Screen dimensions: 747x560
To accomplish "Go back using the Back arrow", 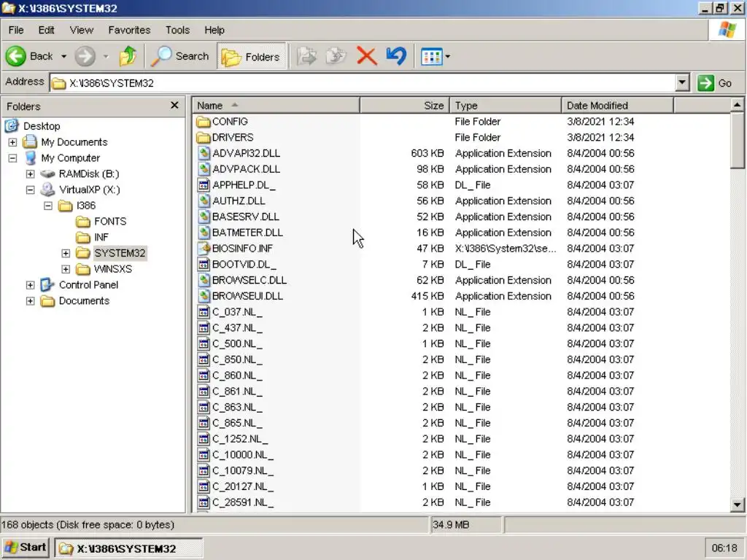I will [x=29, y=56].
